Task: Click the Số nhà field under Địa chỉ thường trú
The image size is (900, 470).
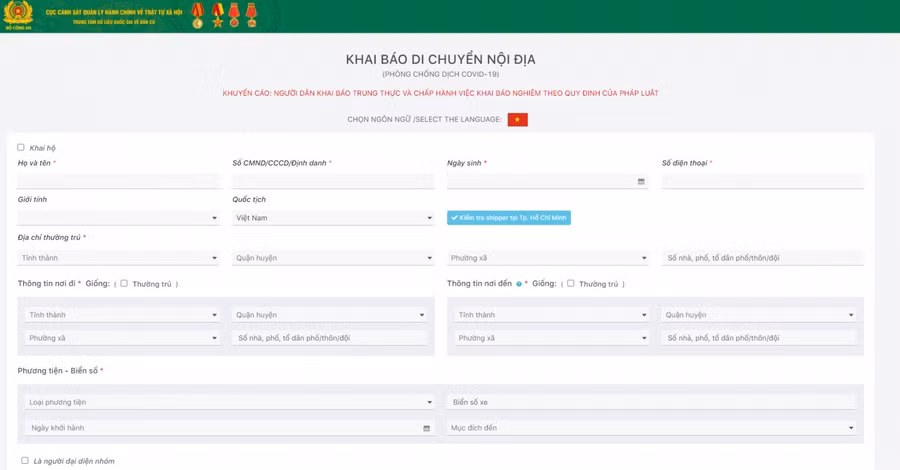Action: pyautogui.click(x=762, y=258)
